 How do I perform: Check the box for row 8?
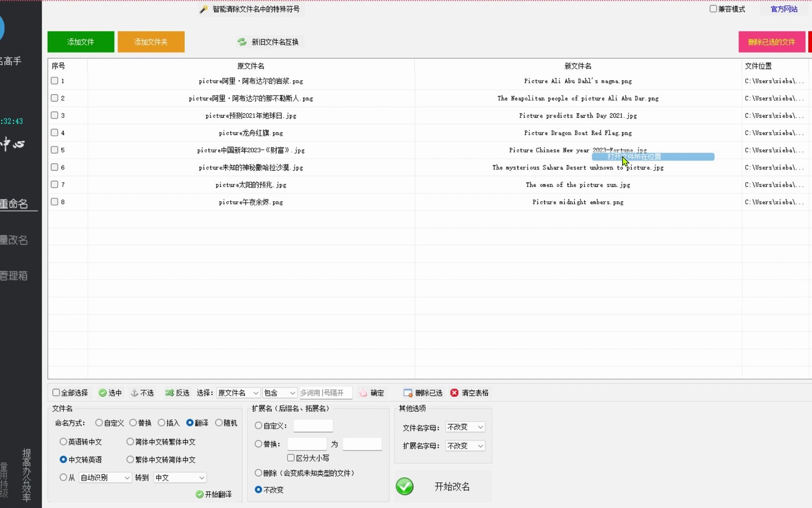(x=55, y=202)
